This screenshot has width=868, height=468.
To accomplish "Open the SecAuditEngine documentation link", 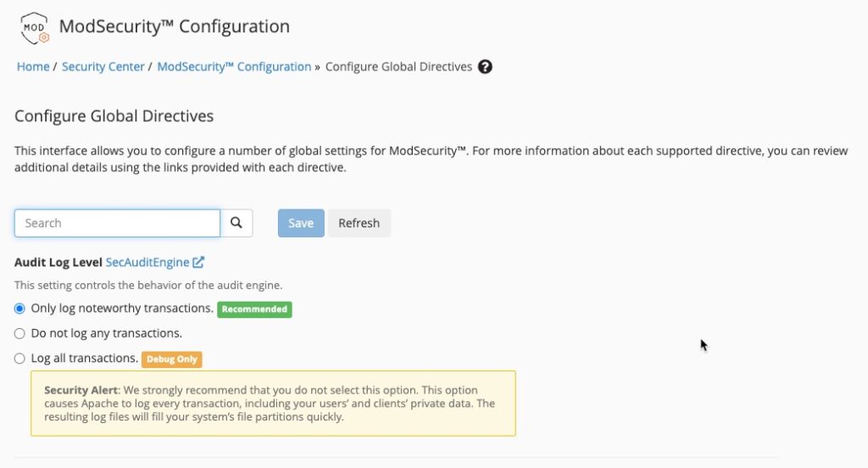I will [147, 263].
